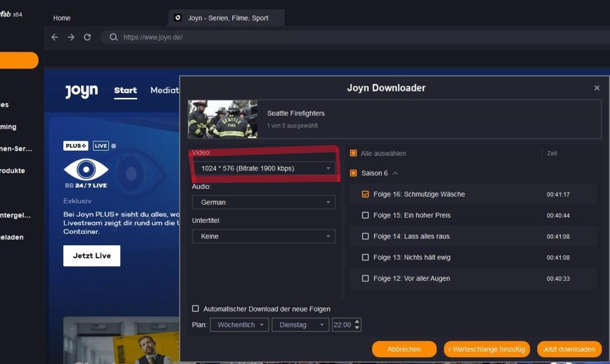Open the Audio language dropdown

pyautogui.click(x=264, y=202)
